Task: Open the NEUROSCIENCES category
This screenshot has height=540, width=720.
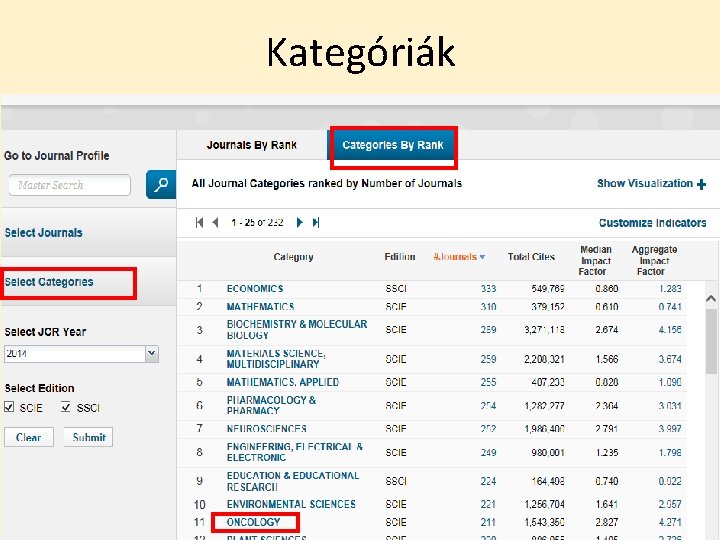Action: 266,428
